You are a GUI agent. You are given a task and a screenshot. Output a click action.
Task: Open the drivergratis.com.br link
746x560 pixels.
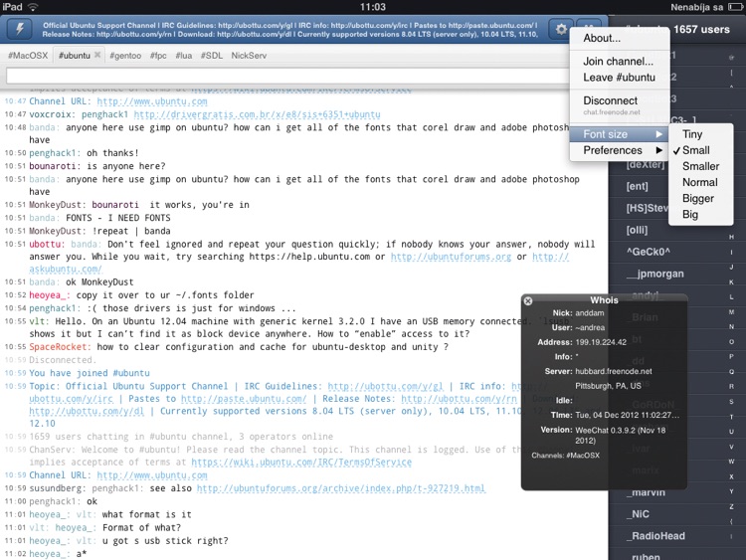257,114
